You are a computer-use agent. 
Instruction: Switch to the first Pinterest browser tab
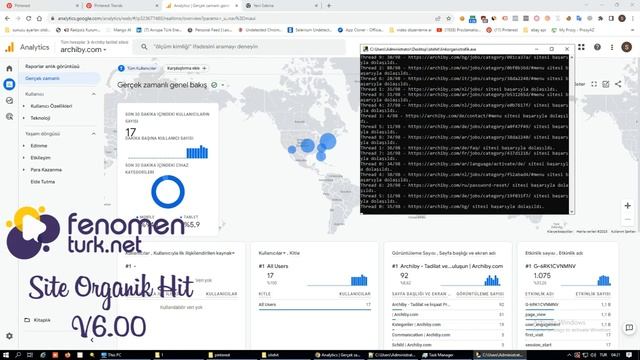click(42, 6)
